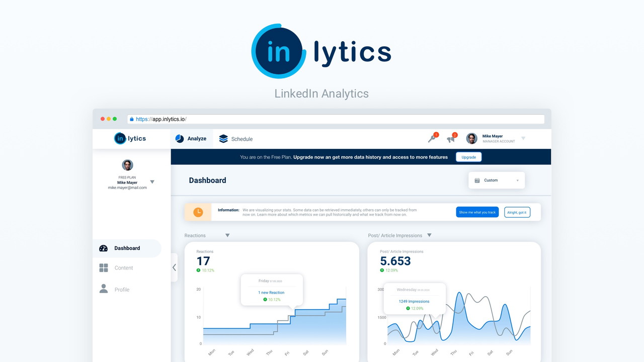
Task: Click the Profile person icon
Action: 104,289
